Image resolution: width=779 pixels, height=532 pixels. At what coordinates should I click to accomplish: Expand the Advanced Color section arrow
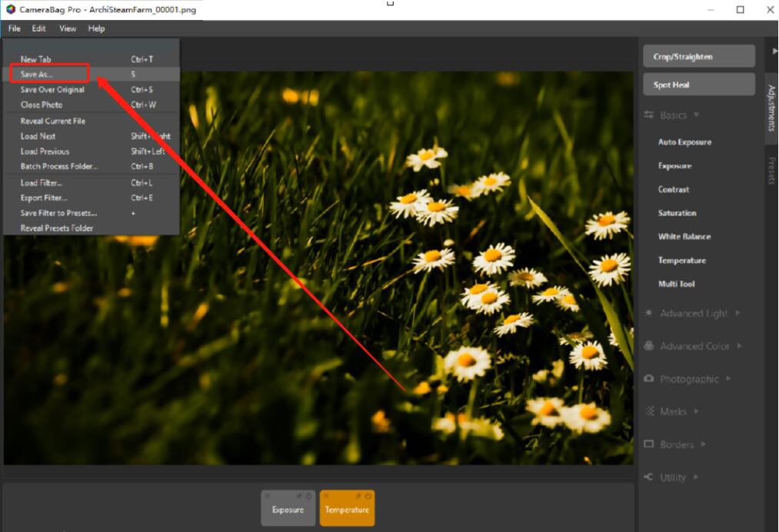point(740,346)
